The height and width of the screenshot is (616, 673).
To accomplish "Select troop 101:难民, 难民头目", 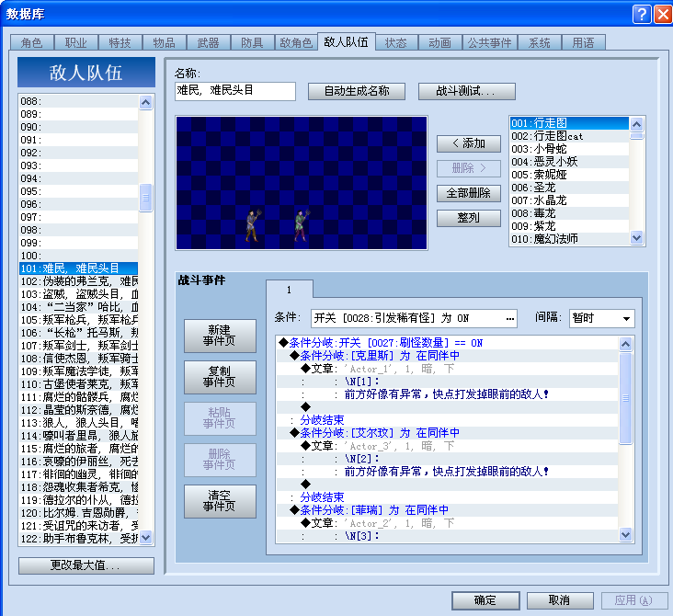I will (x=78, y=268).
